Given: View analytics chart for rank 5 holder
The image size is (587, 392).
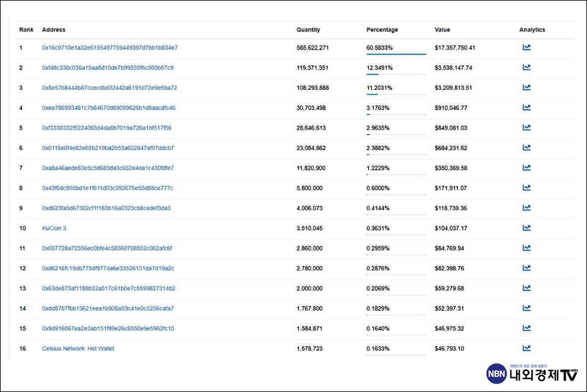Looking at the screenshot, I should click(x=526, y=128).
